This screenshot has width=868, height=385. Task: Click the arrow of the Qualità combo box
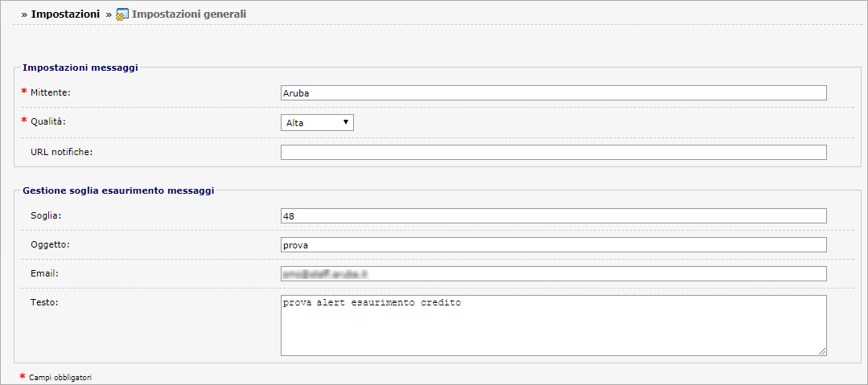pos(346,122)
